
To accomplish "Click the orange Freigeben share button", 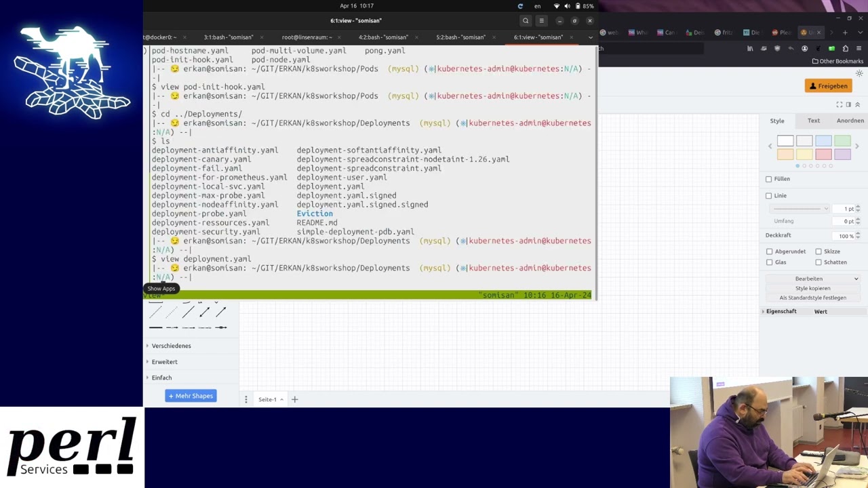I will pyautogui.click(x=829, y=86).
